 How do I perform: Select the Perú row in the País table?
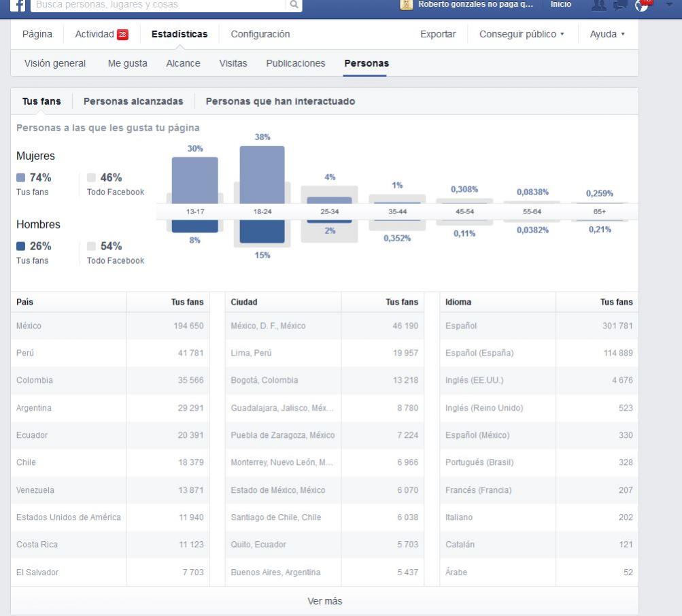(x=110, y=354)
